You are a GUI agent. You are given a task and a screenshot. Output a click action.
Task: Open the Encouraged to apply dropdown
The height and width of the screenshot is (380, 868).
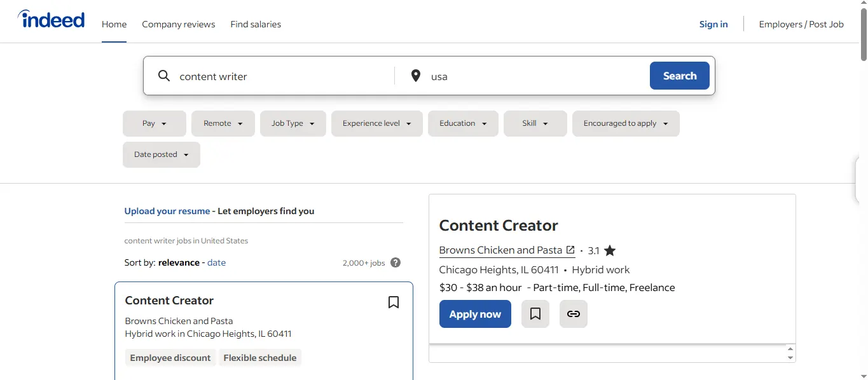tap(626, 123)
